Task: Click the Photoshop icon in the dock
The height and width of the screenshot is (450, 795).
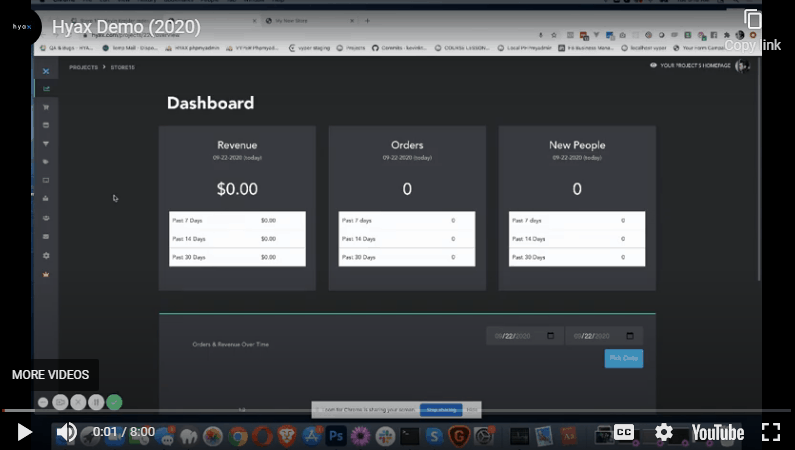Action: [x=336, y=436]
